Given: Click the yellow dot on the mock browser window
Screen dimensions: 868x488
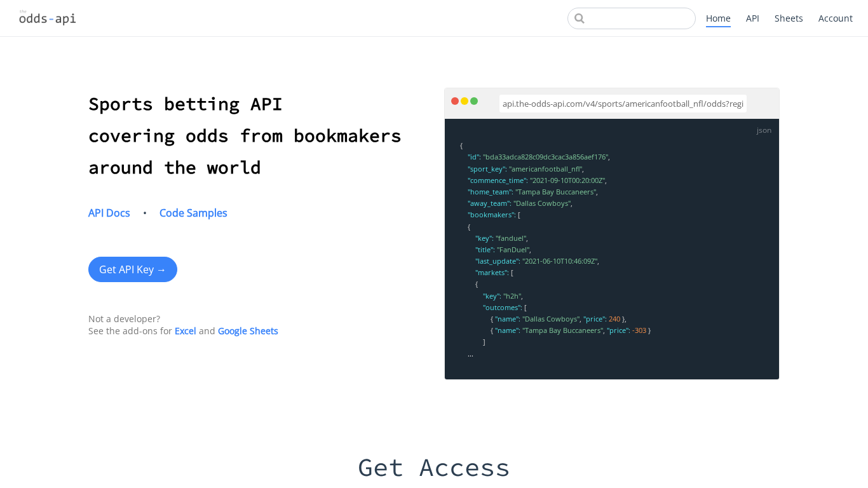Looking at the screenshot, I should tap(464, 100).
